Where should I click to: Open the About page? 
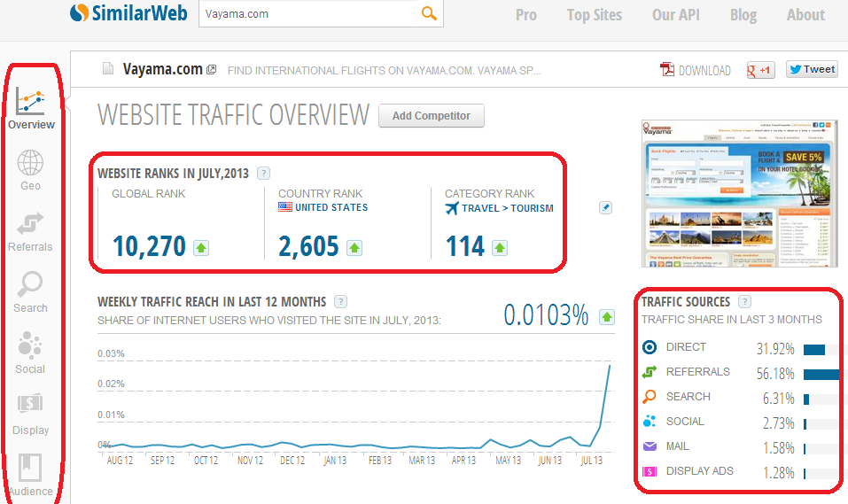[805, 15]
